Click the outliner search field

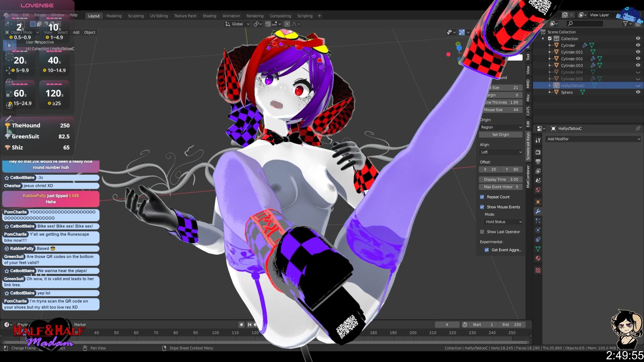coord(584,23)
